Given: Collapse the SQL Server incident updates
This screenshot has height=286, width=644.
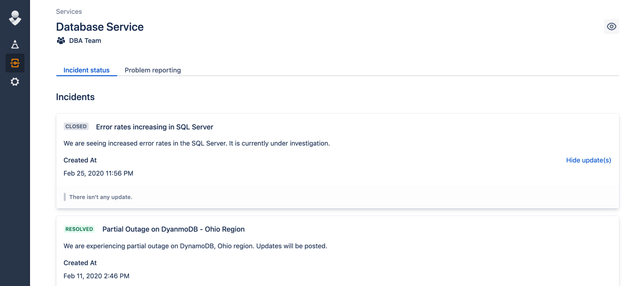Looking at the screenshot, I should (x=588, y=160).
